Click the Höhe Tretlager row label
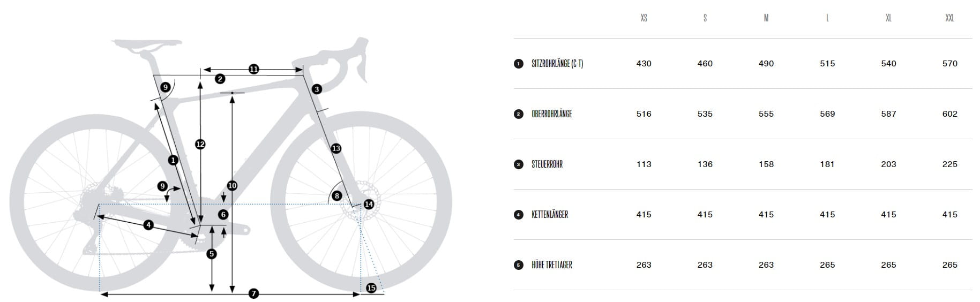 pos(552,265)
